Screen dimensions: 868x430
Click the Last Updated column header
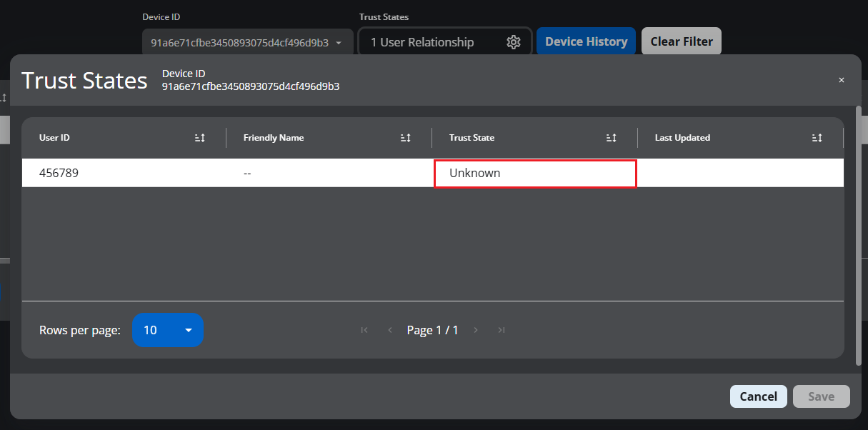point(682,138)
